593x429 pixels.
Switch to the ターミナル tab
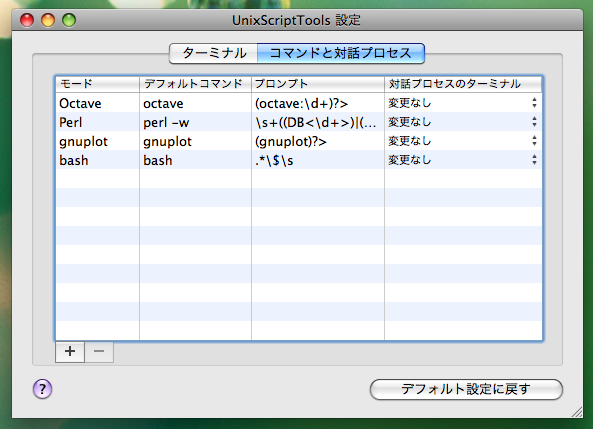click(x=214, y=53)
